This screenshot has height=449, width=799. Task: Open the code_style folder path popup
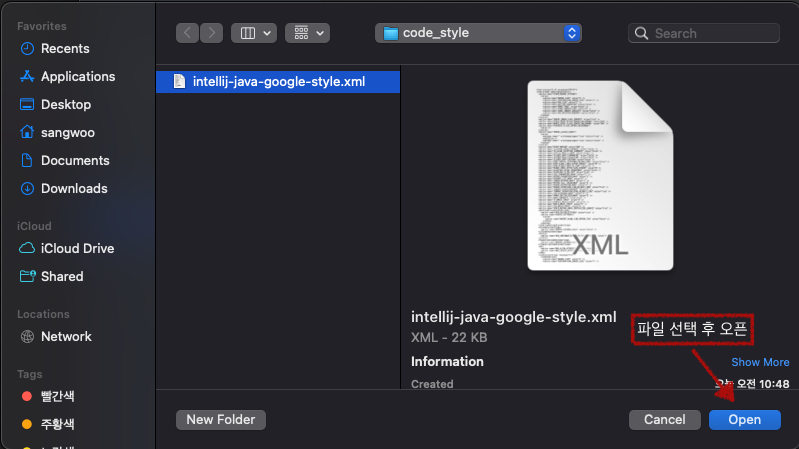[x=478, y=33]
